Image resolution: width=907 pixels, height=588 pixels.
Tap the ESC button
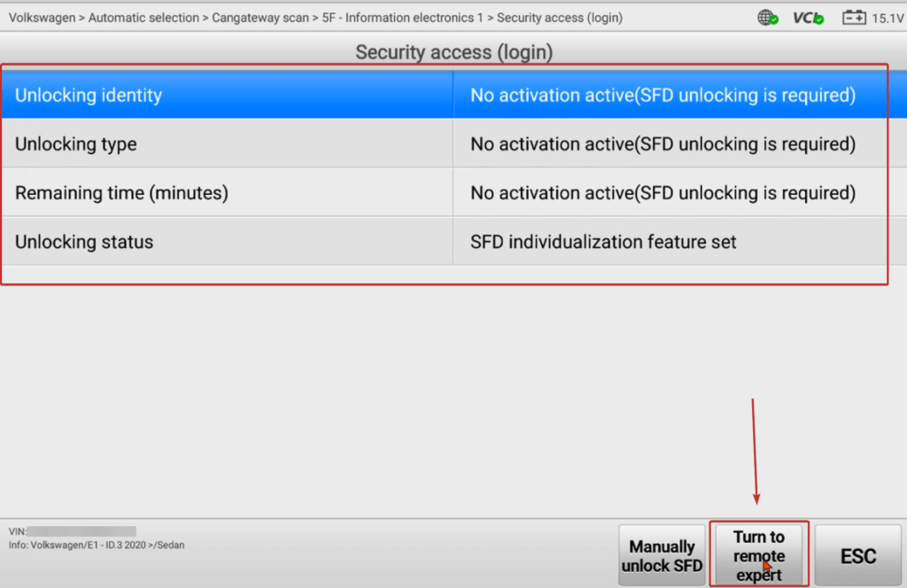[857, 555]
